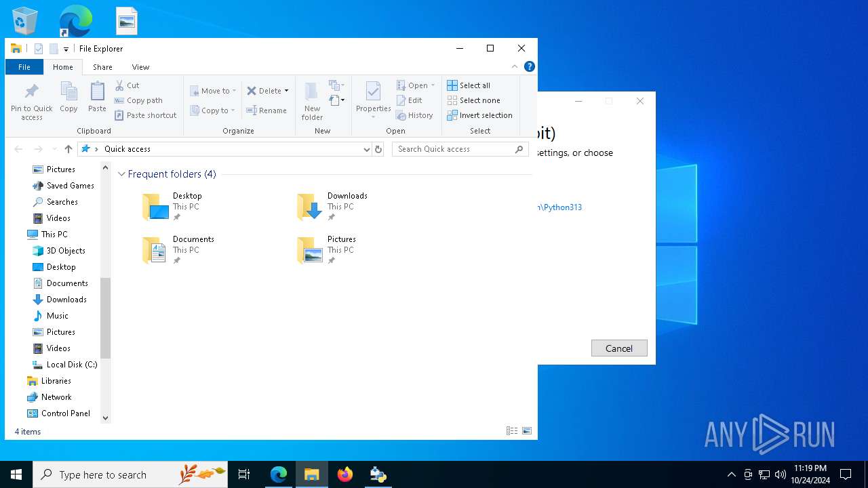The image size is (868, 488).
Task: Expand the Delete dropdown arrow
Action: 286,91
